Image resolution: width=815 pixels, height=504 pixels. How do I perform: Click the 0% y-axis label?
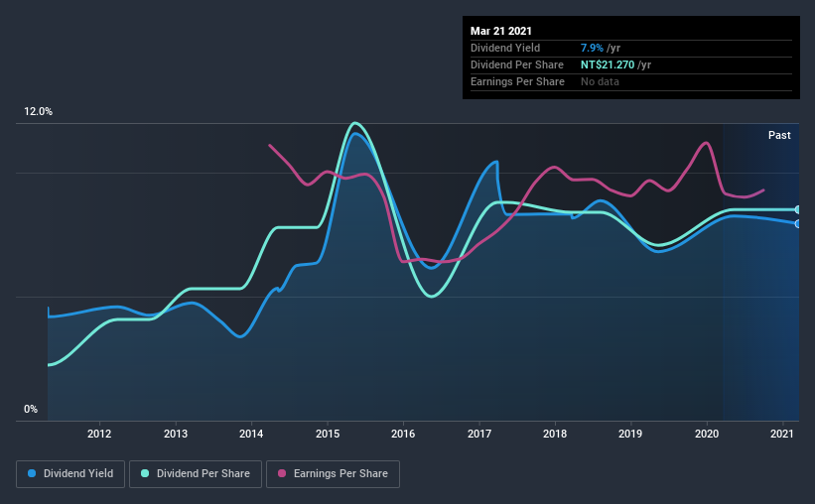point(31,409)
